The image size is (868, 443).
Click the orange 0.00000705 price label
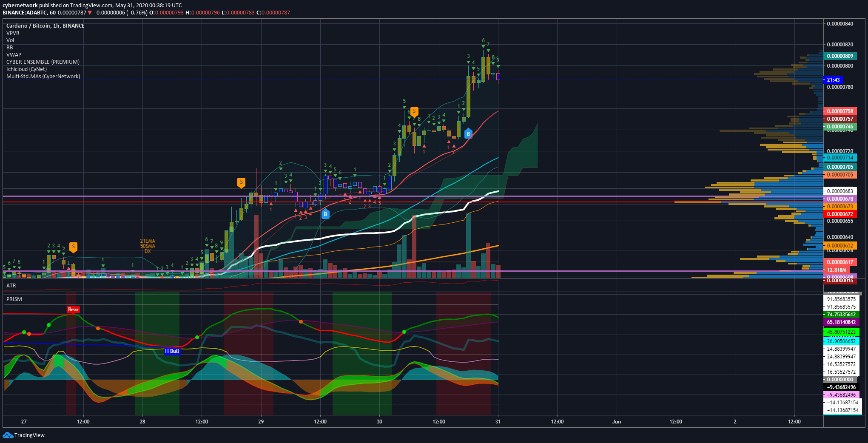click(840, 174)
